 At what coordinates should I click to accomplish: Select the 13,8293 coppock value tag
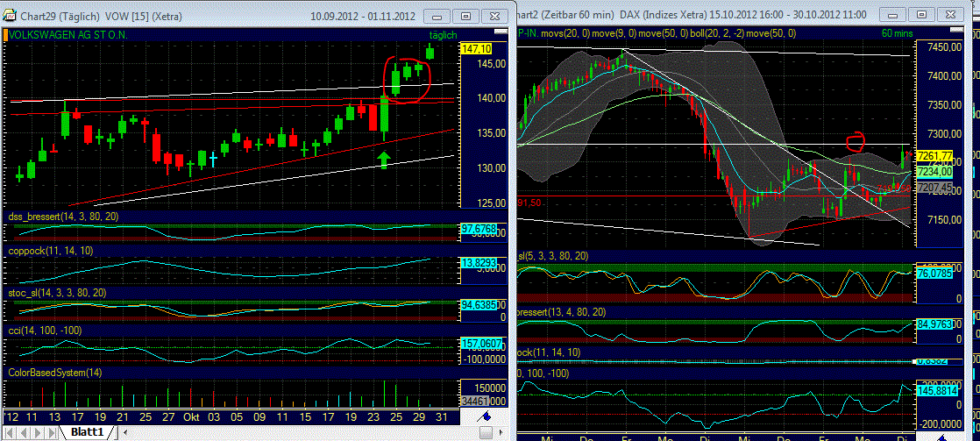click(479, 263)
